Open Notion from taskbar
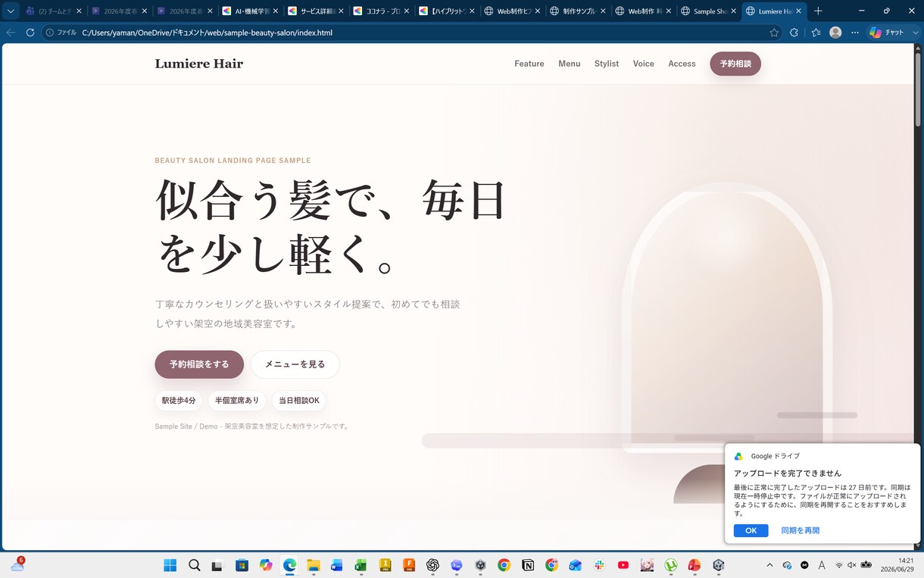 [528, 565]
